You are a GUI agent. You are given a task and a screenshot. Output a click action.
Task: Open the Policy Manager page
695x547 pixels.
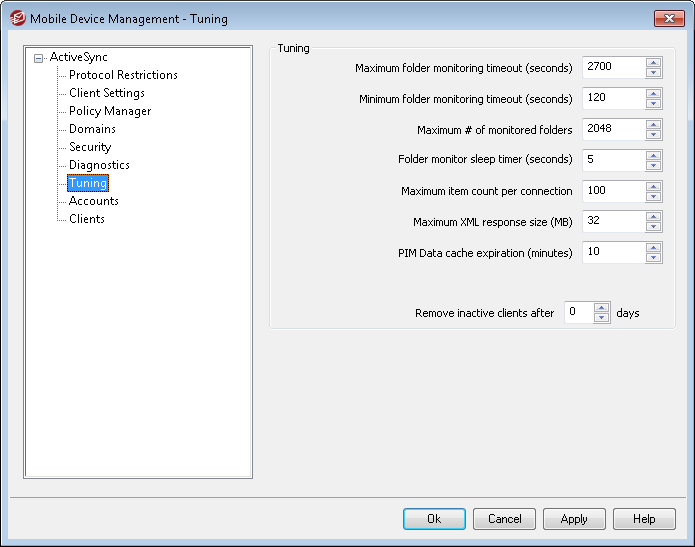(110, 111)
